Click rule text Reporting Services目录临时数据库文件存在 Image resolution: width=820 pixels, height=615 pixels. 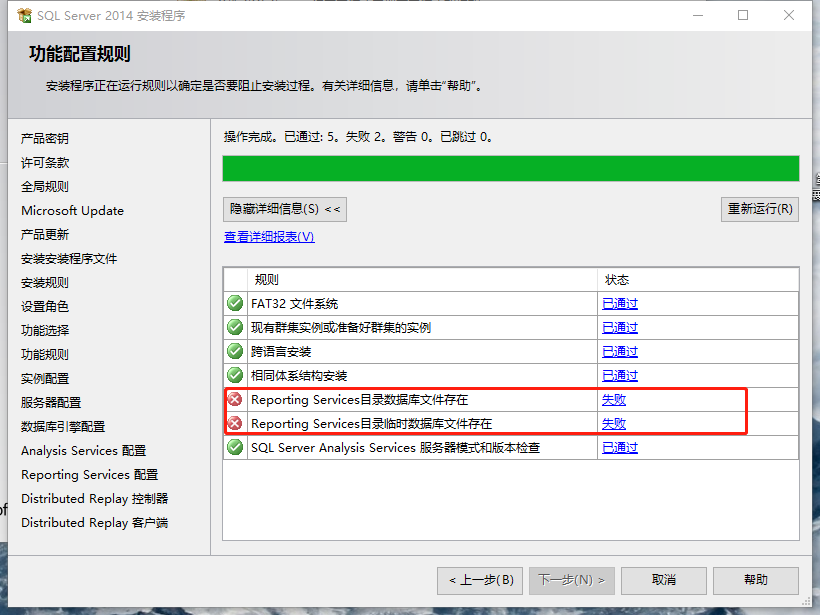[372, 424]
